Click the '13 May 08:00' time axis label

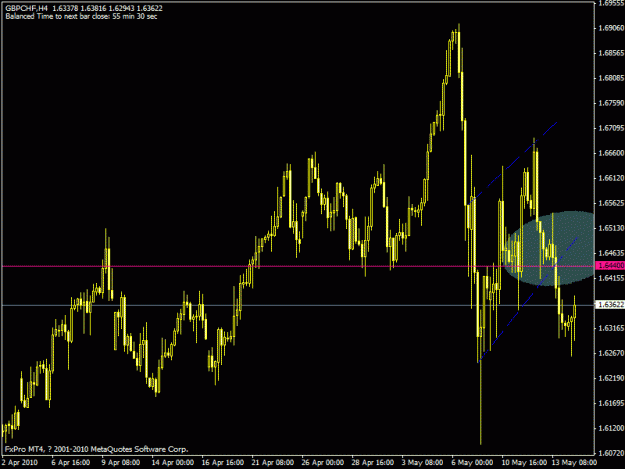click(x=574, y=463)
